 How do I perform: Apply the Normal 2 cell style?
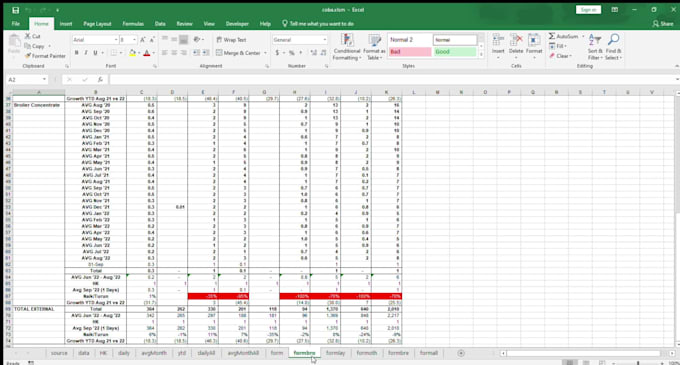click(x=410, y=40)
